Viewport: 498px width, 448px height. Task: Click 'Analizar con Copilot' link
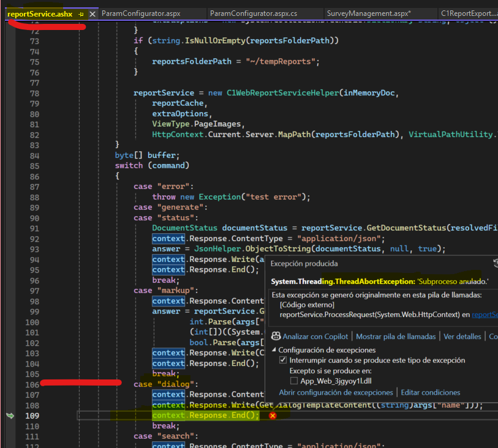(x=315, y=336)
